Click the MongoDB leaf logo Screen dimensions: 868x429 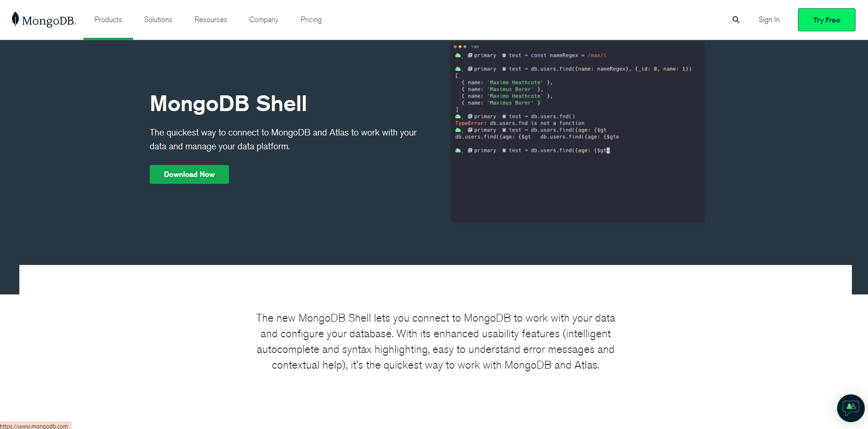(44, 20)
